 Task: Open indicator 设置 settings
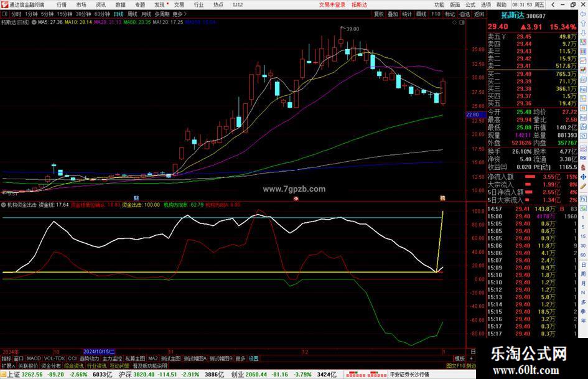click(x=253, y=358)
